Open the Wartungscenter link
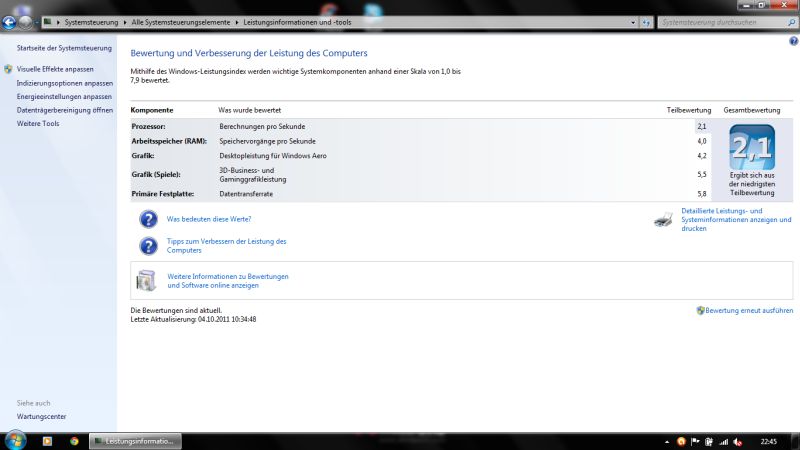800x450 pixels. point(41,416)
